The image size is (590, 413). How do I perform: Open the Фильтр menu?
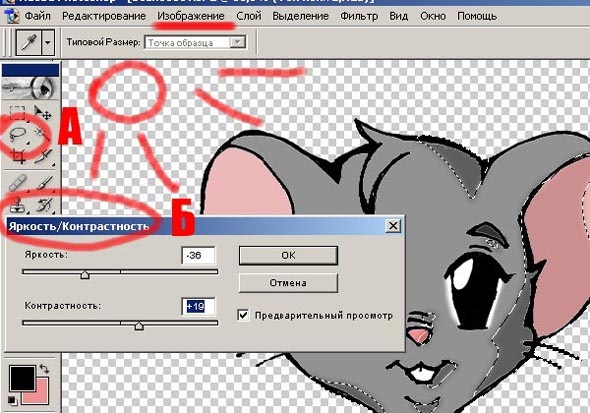[359, 16]
